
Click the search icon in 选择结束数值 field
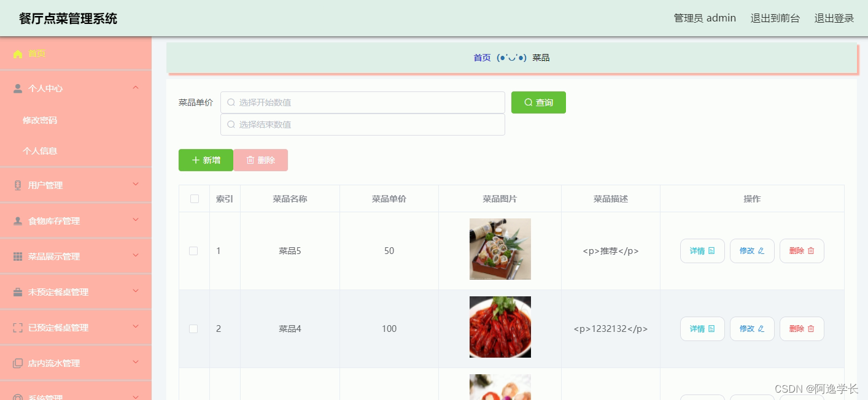[x=231, y=125]
